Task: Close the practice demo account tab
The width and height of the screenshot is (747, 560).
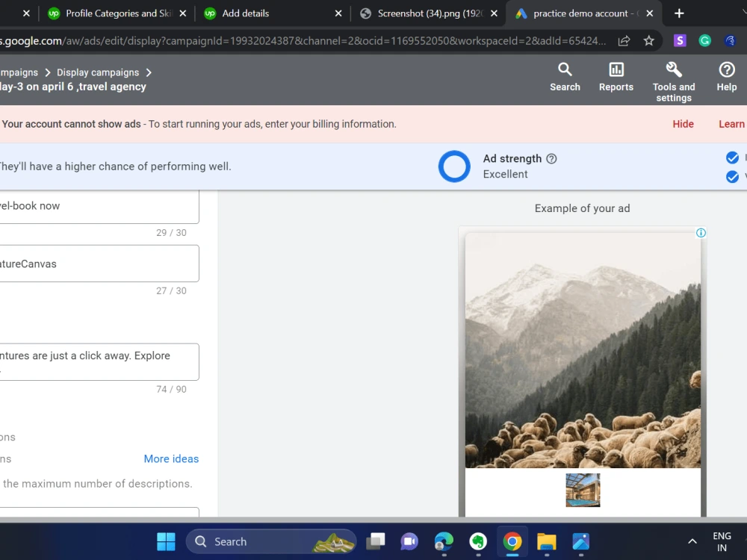Action: pos(649,13)
